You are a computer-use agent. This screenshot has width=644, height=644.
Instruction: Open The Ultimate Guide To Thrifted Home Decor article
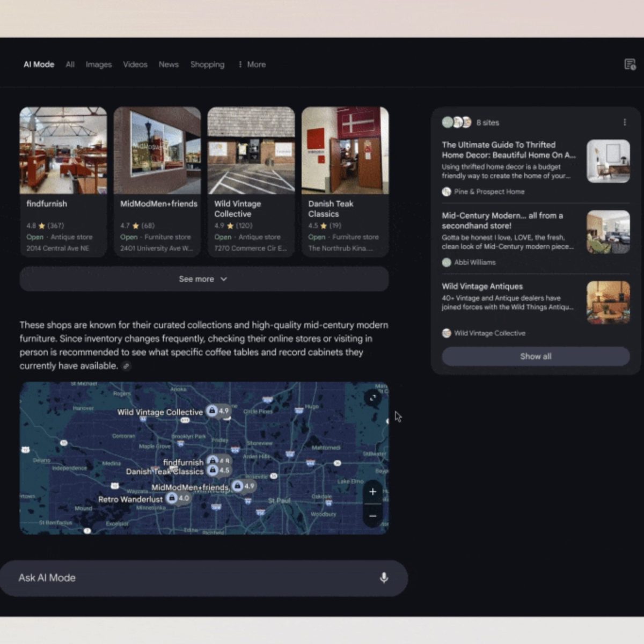click(x=509, y=150)
